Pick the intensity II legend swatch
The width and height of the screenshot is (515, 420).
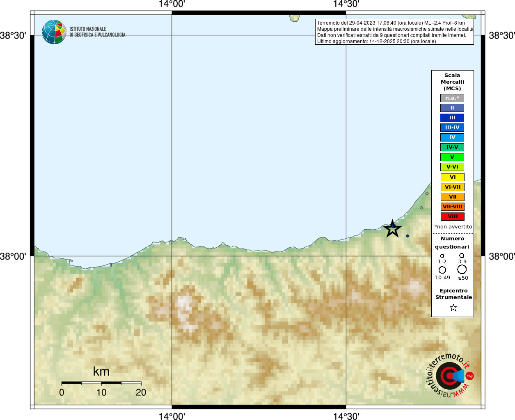tap(452, 108)
